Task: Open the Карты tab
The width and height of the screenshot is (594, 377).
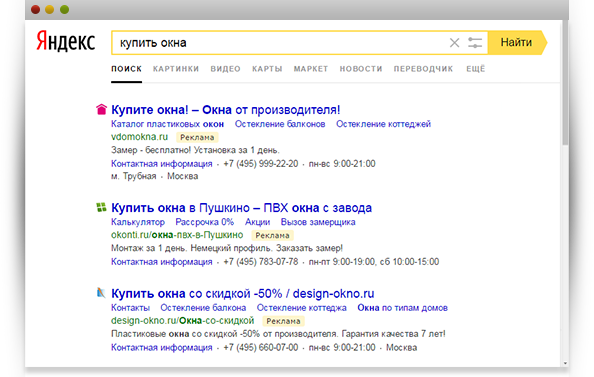Action: click(267, 69)
